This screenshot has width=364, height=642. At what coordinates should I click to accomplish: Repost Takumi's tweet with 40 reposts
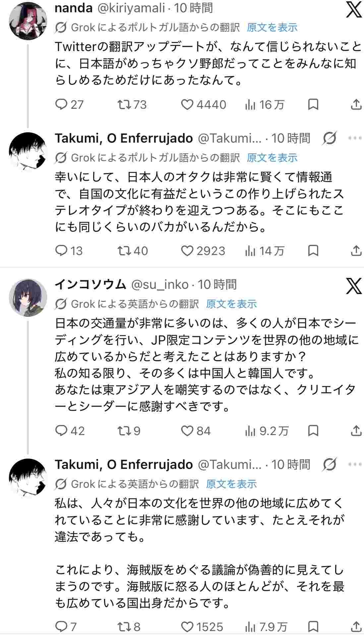coord(124,251)
